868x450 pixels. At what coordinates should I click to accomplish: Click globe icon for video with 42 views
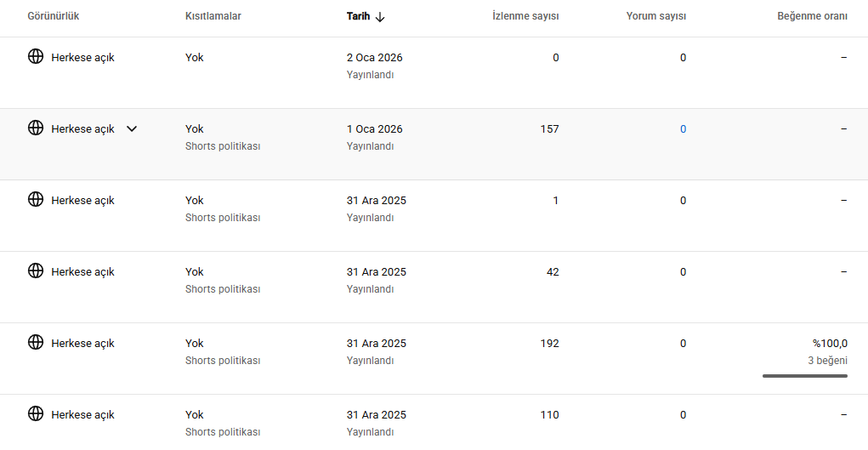point(36,271)
